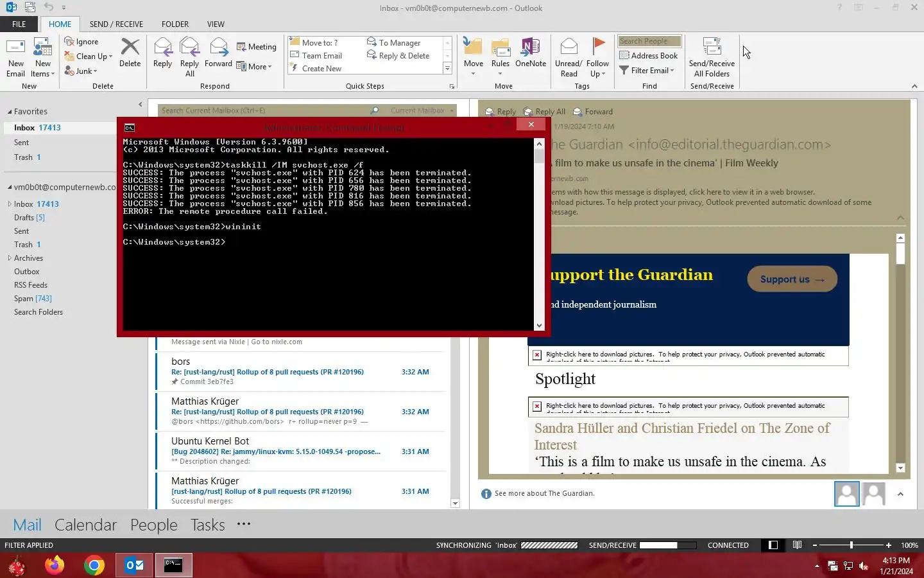Adjust the zoom slider handle
The width and height of the screenshot is (924, 578).
point(851,545)
